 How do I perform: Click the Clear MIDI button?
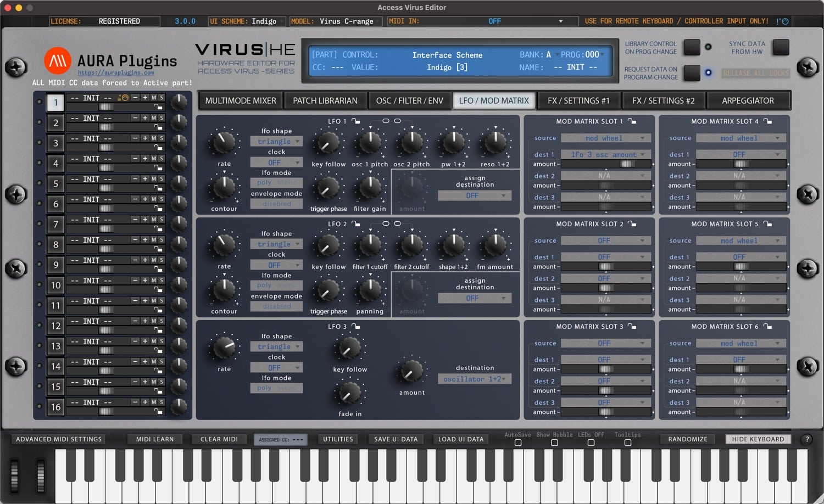(x=219, y=439)
